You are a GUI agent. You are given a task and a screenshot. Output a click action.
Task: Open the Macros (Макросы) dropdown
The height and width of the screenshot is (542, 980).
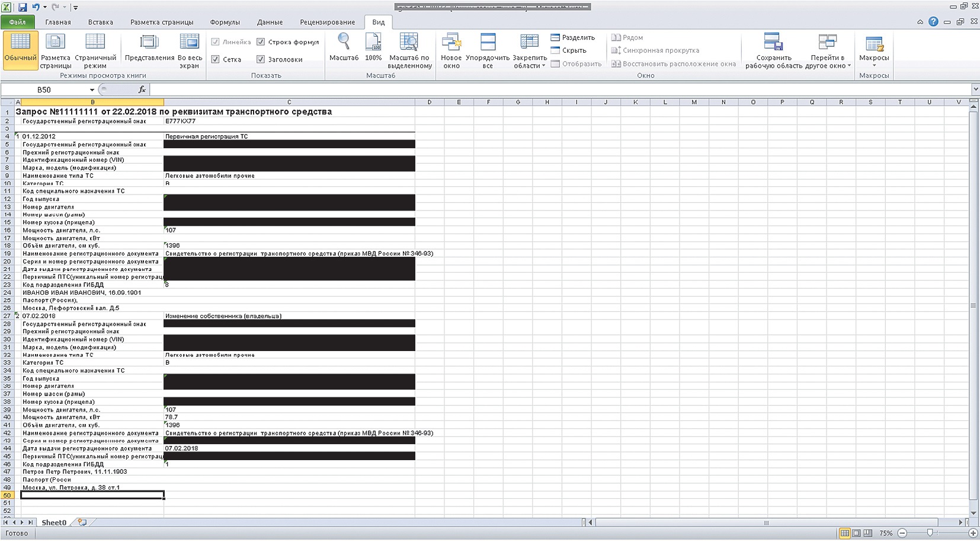click(874, 50)
